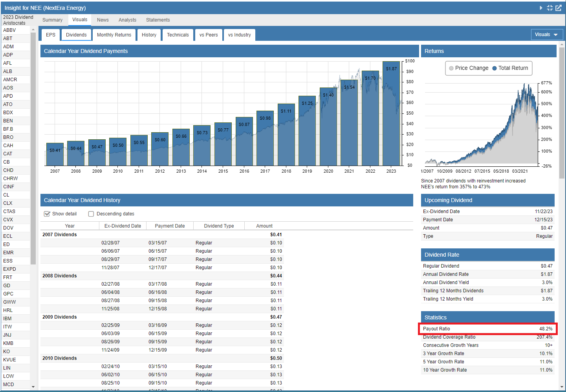Click the Annual Dividend Yield row
The image size is (566, 392).
pos(487,283)
